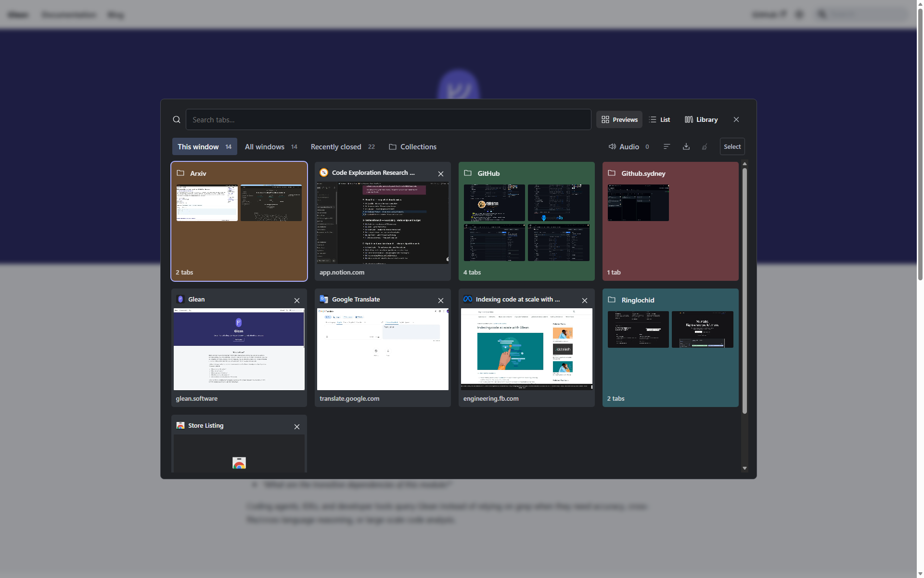Open Code Exploration Research Notion tab
Image resolution: width=924 pixels, height=578 pixels.
coord(383,223)
